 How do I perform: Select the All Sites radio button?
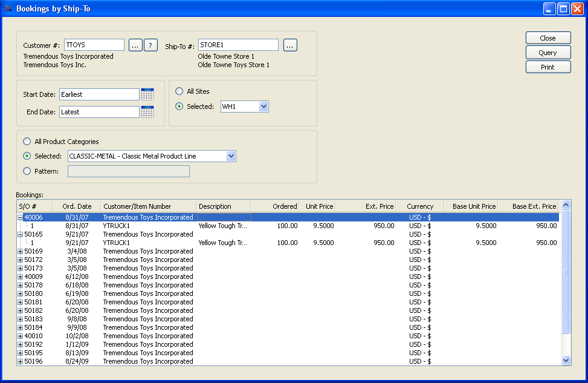click(x=179, y=91)
